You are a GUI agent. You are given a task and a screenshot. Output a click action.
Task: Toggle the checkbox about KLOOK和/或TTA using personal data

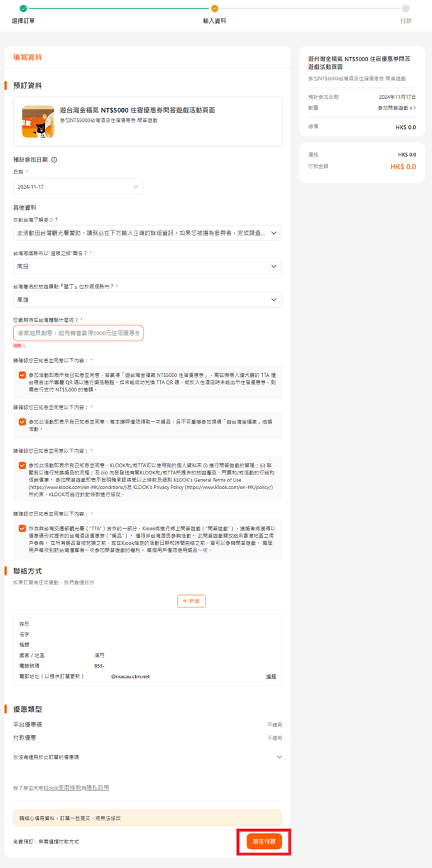click(x=23, y=464)
